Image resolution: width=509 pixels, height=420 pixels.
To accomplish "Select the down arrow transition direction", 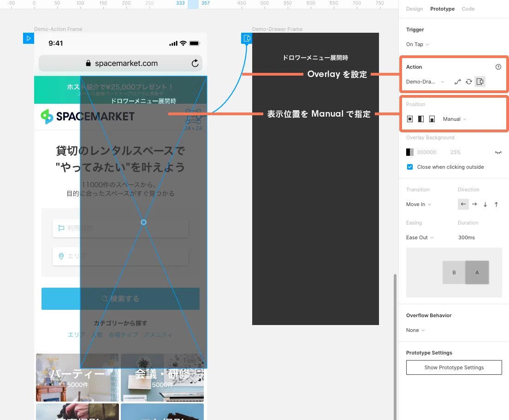I will click(x=485, y=204).
